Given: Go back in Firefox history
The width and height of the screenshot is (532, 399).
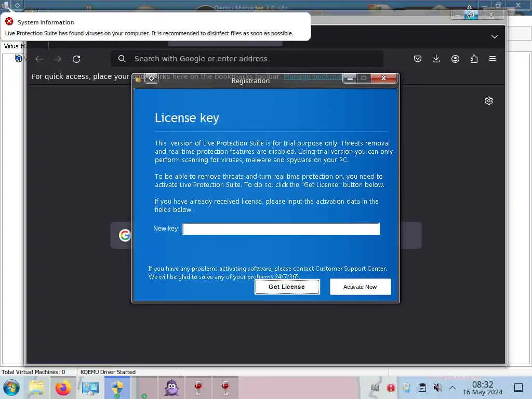Looking at the screenshot, I should [39, 59].
